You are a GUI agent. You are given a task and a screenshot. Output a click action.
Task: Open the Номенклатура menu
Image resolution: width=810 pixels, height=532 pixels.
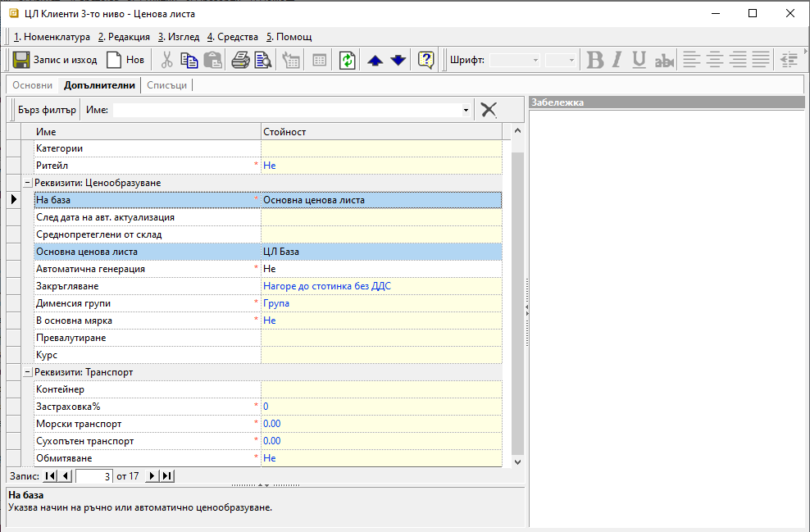coord(52,37)
